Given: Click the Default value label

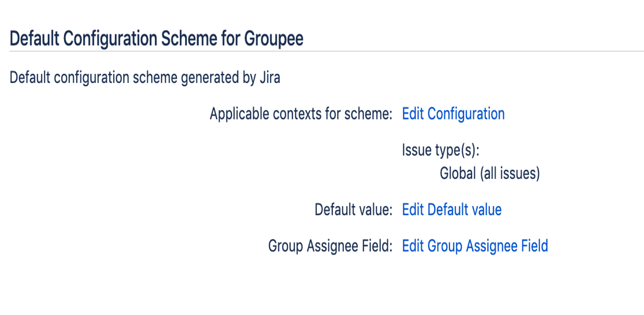Looking at the screenshot, I should point(353,210).
